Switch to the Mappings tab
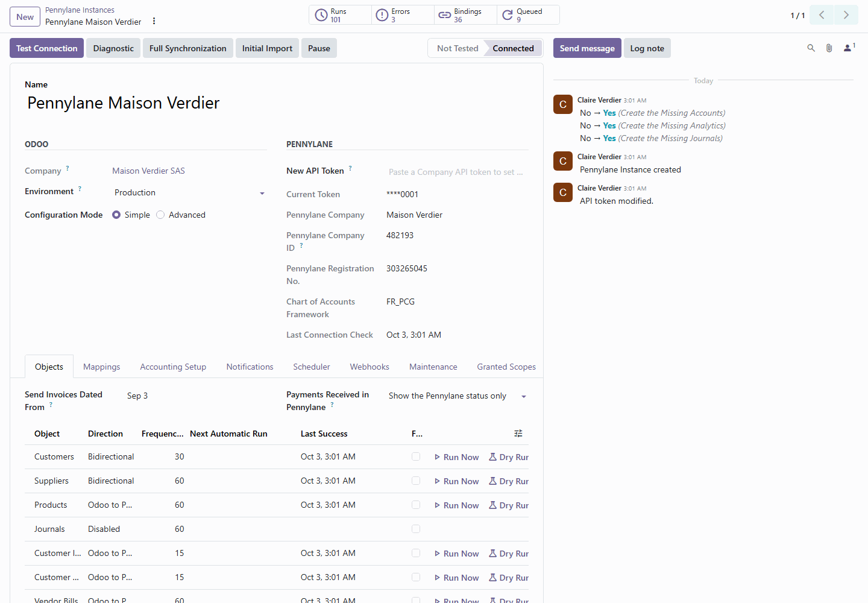 tap(102, 367)
